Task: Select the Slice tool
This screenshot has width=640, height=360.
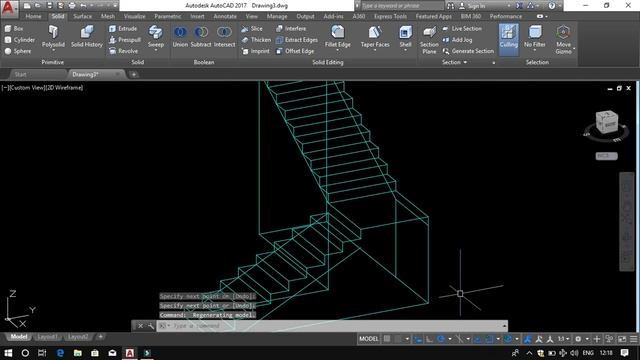Action: pyautogui.click(x=252, y=29)
